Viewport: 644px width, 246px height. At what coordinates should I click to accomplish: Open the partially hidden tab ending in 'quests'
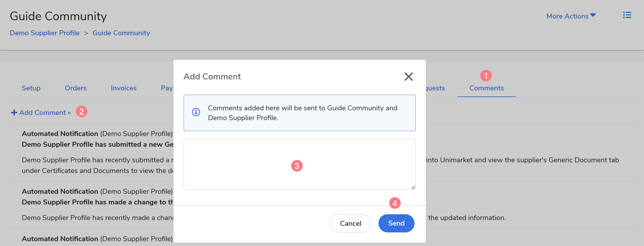tap(435, 88)
